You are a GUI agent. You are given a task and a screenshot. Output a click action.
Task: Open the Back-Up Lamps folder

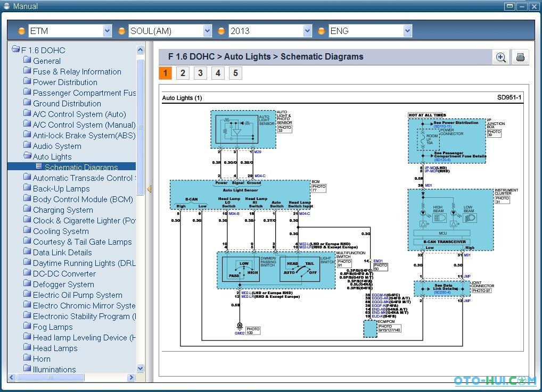point(56,189)
